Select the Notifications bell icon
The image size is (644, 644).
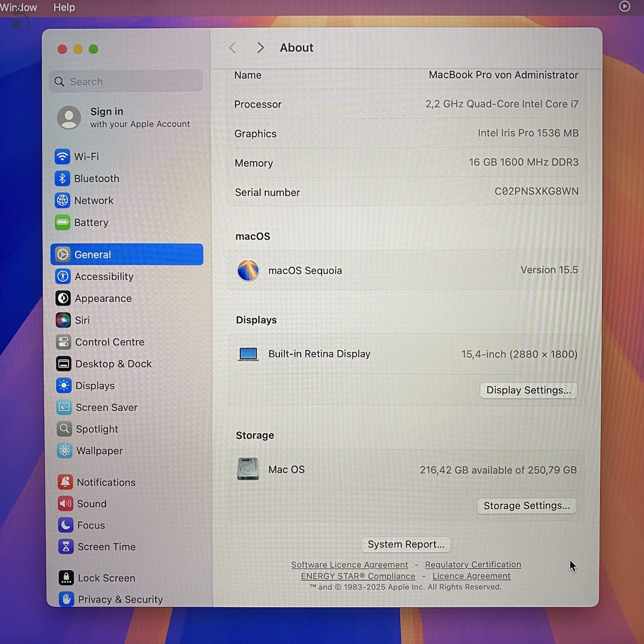(65, 482)
